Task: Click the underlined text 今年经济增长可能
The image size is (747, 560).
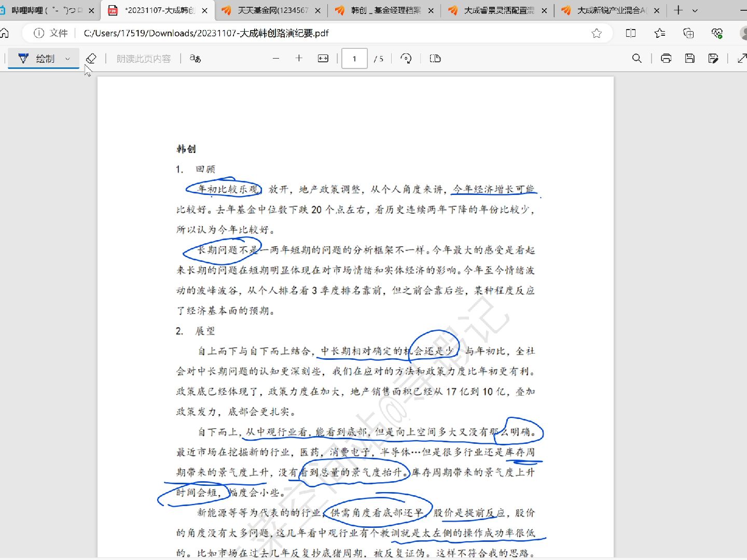Action: click(493, 189)
